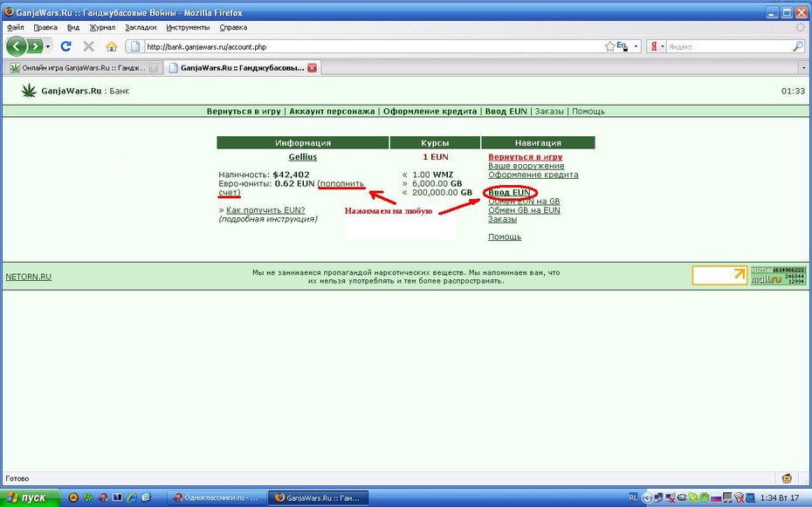Open the Yandex search engine selector
Image resolution: width=812 pixels, height=507 pixels.
click(x=657, y=46)
